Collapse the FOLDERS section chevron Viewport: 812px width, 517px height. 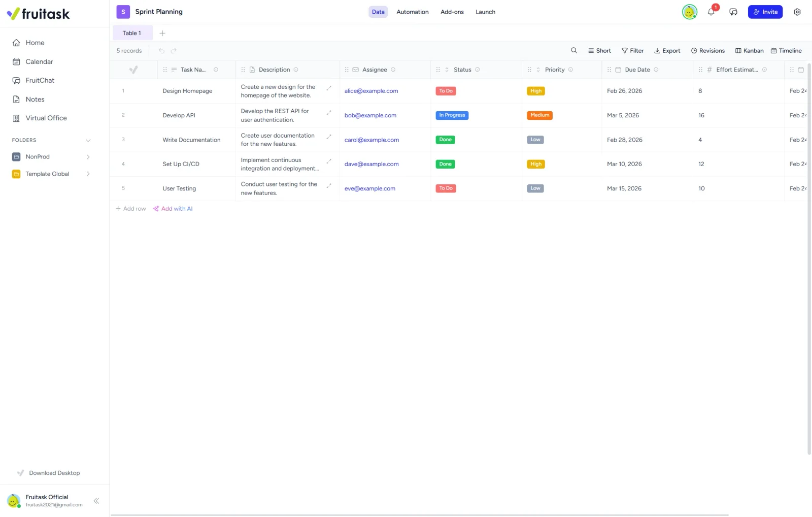[88, 140]
